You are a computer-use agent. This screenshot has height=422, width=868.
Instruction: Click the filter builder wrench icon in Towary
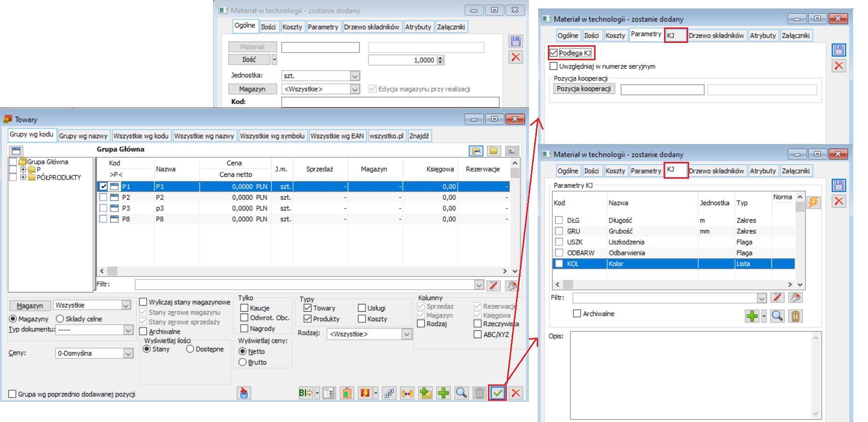[512, 285]
